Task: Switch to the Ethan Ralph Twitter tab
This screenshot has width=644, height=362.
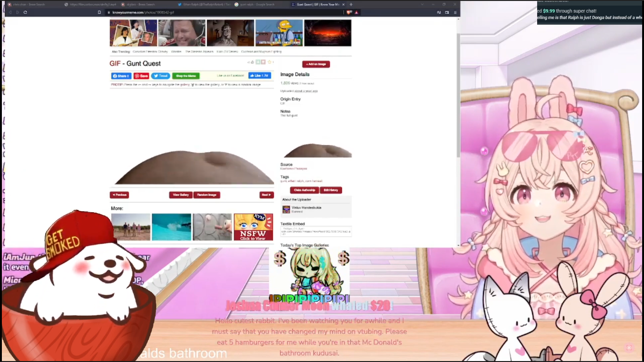Action: [203, 4]
